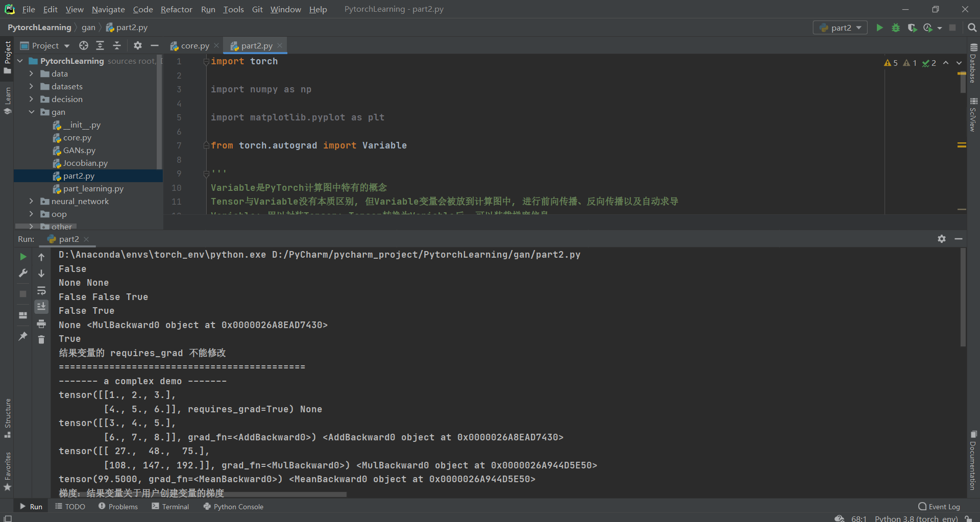This screenshot has height=522, width=980.
Task: Expand the neural_network folder
Action: tap(31, 201)
